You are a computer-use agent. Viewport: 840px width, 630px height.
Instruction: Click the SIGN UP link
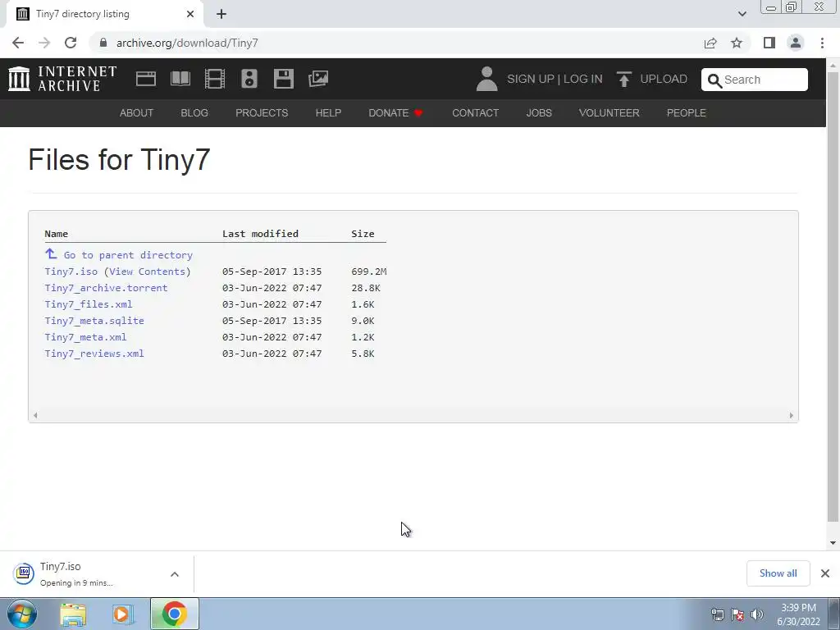(531, 80)
